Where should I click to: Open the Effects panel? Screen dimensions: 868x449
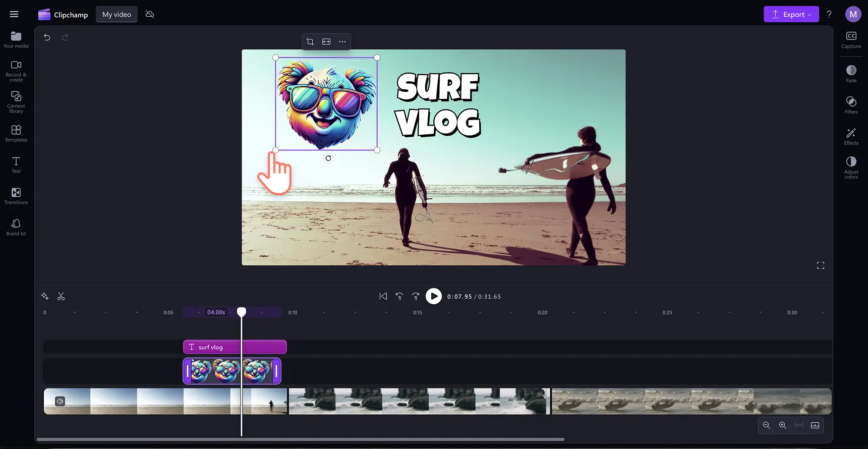[851, 136]
